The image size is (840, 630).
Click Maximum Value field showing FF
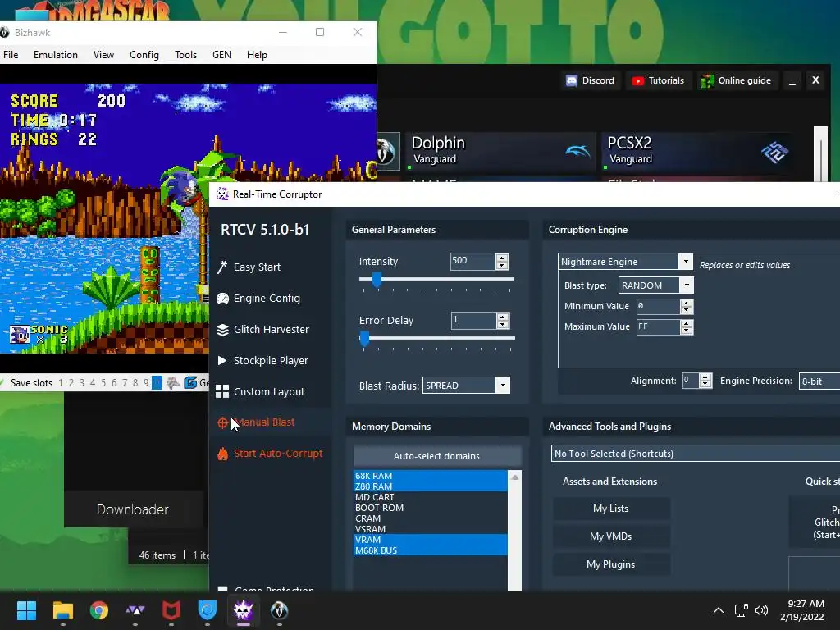point(658,326)
